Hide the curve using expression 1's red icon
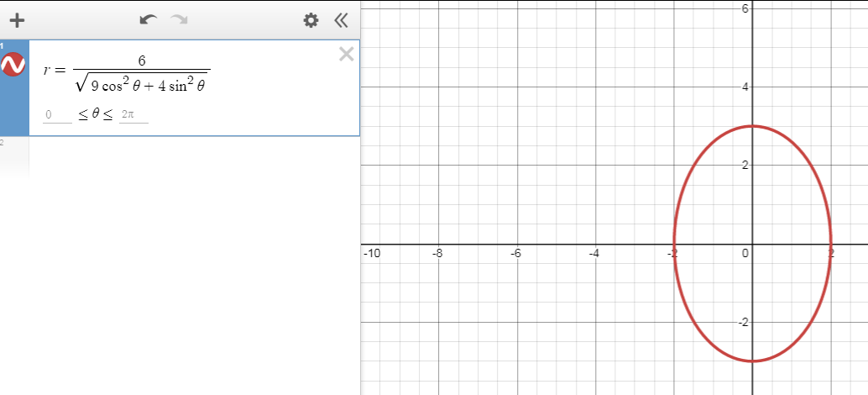Screen dimensions: 868x395 click(x=13, y=64)
